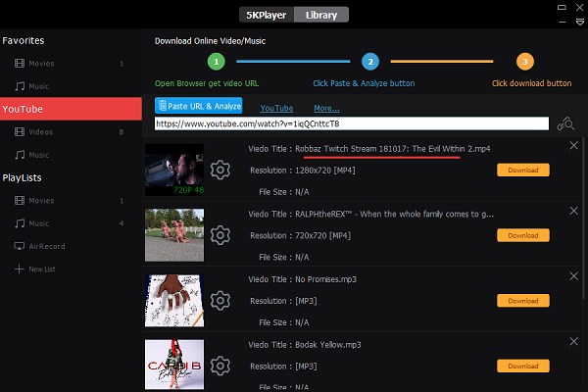Download No Promises.mp3
This screenshot has height=392, width=588.
click(x=523, y=301)
